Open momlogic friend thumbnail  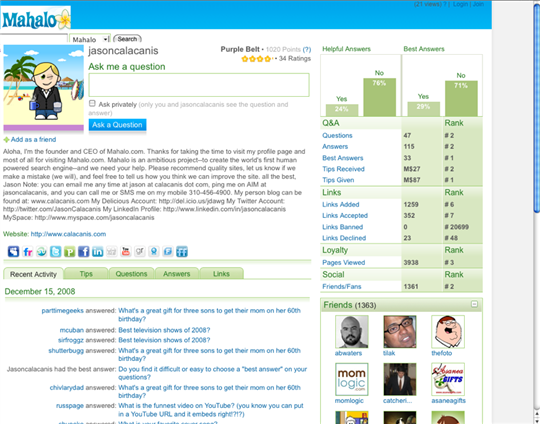(x=352, y=379)
